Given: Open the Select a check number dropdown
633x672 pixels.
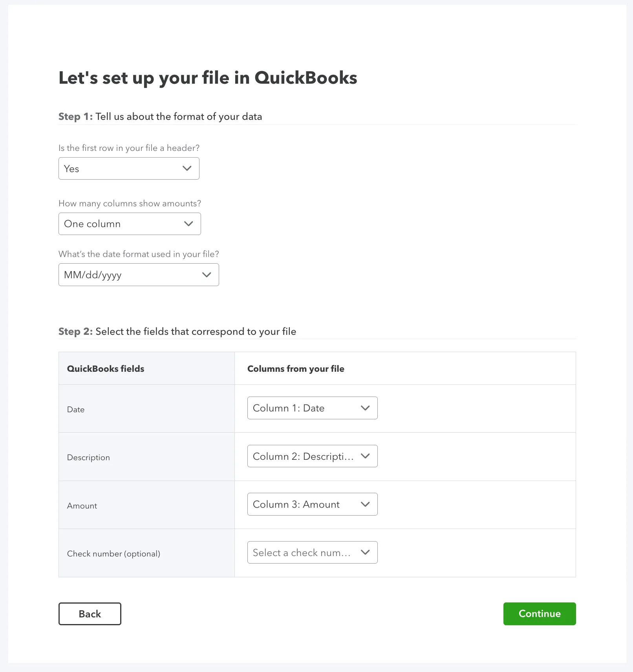Looking at the screenshot, I should (313, 553).
